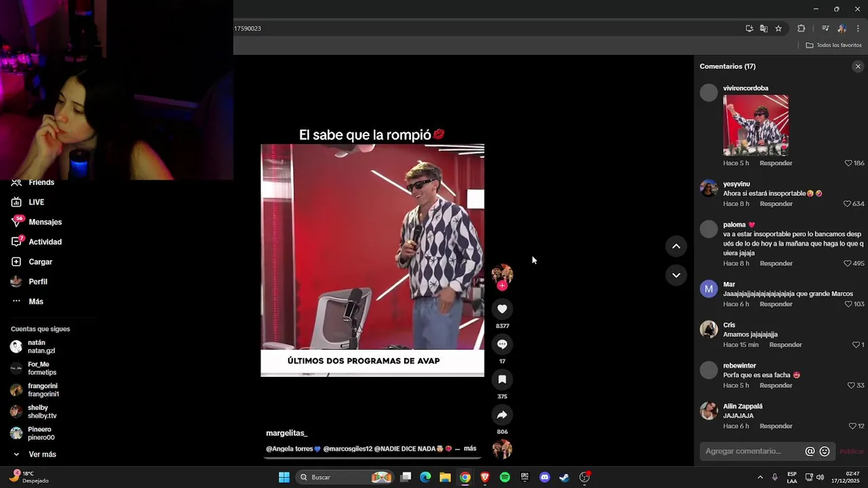Go to the next video arrow
This screenshot has height=488, width=868.
pos(676,274)
